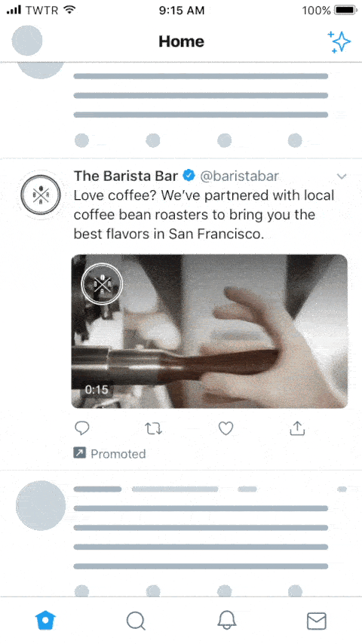Retweet The Barista Bar post
Image resolution: width=362 pixels, height=644 pixels.
coord(153,428)
